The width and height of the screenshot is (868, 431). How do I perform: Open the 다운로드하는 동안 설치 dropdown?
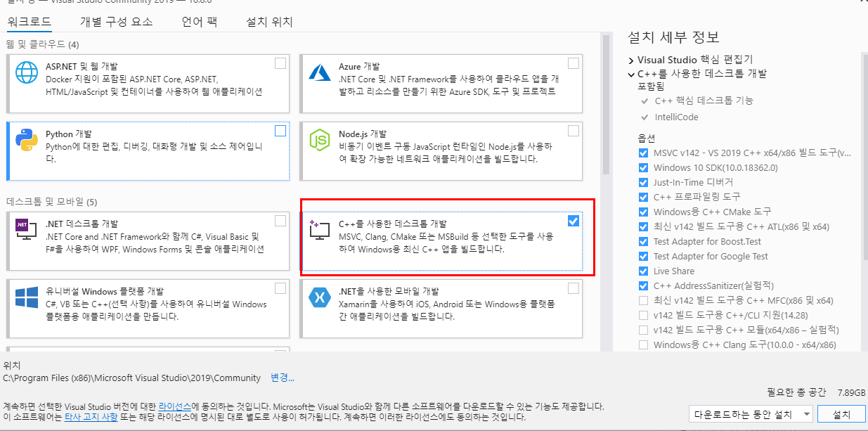[751, 413]
